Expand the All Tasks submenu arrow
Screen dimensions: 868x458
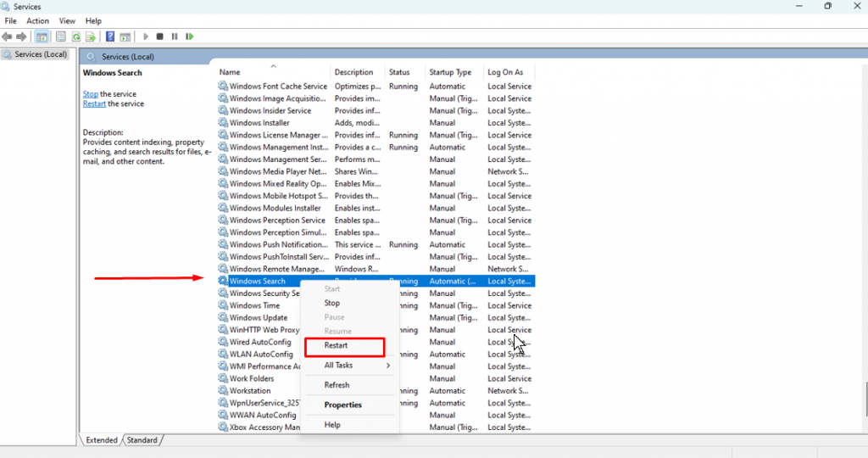pyautogui.click(x=388, y=366)
